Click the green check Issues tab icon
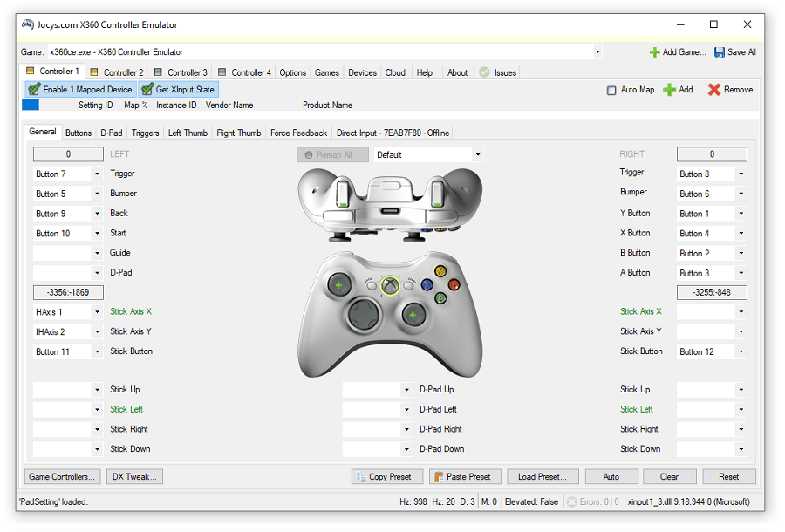Image resolution: width=785 pixels, height=532 pixels. tap(484, 72)
